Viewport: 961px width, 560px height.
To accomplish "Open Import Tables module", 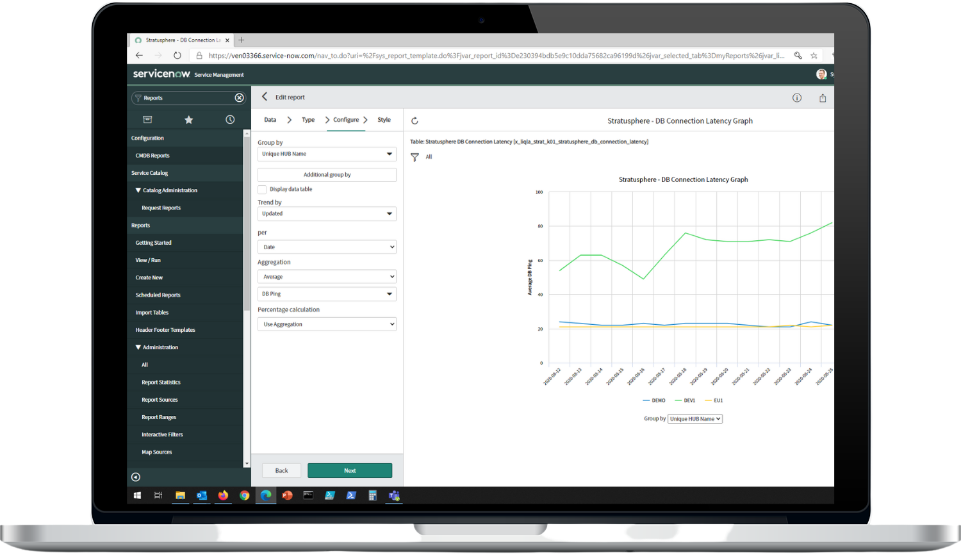I will point(152,313).
